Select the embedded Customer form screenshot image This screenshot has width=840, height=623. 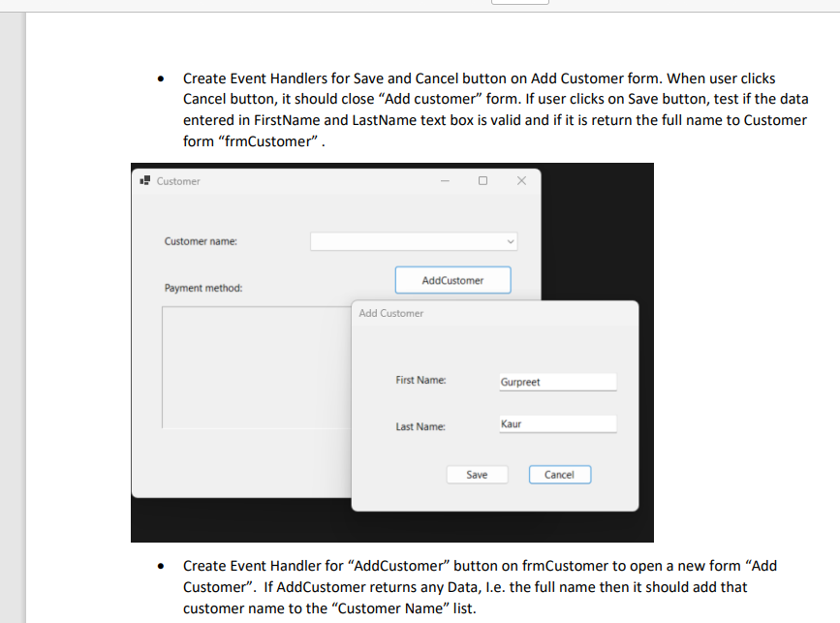392,351
